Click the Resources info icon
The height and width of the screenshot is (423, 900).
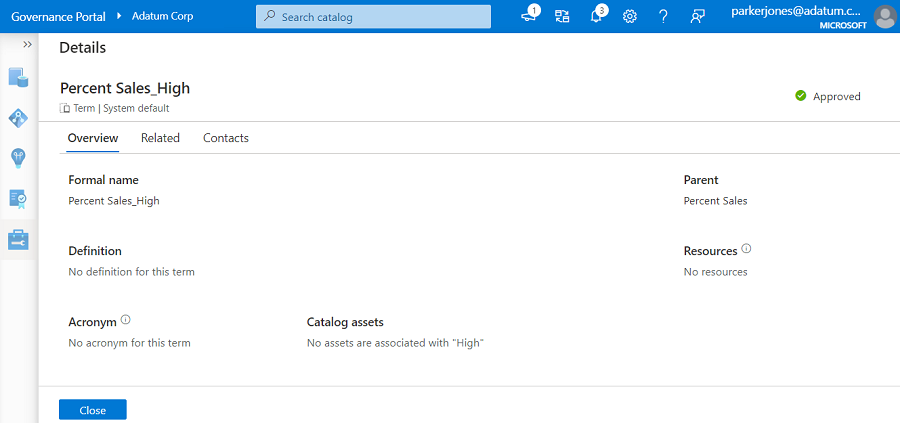coord(747,250)
